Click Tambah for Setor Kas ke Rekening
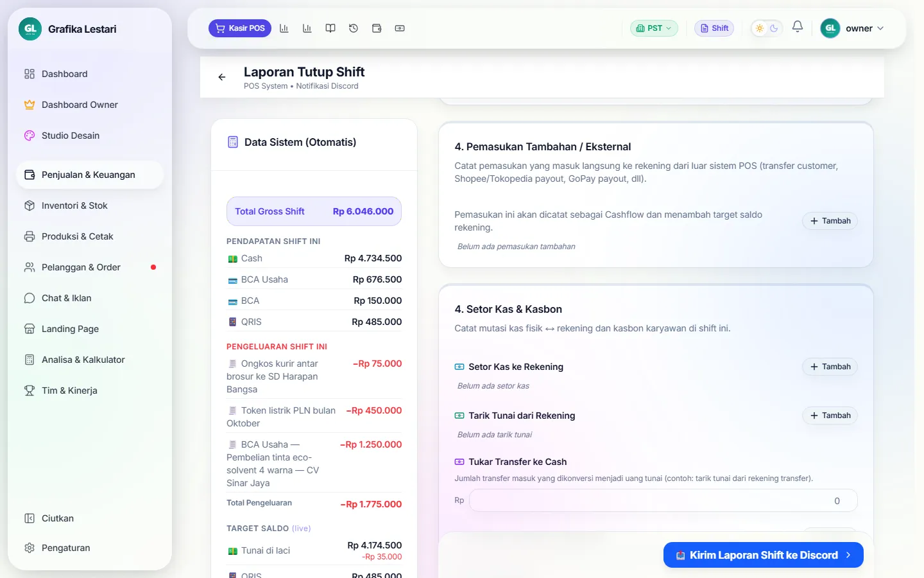This screenshot has width=924, height=578. pos(830,367)
